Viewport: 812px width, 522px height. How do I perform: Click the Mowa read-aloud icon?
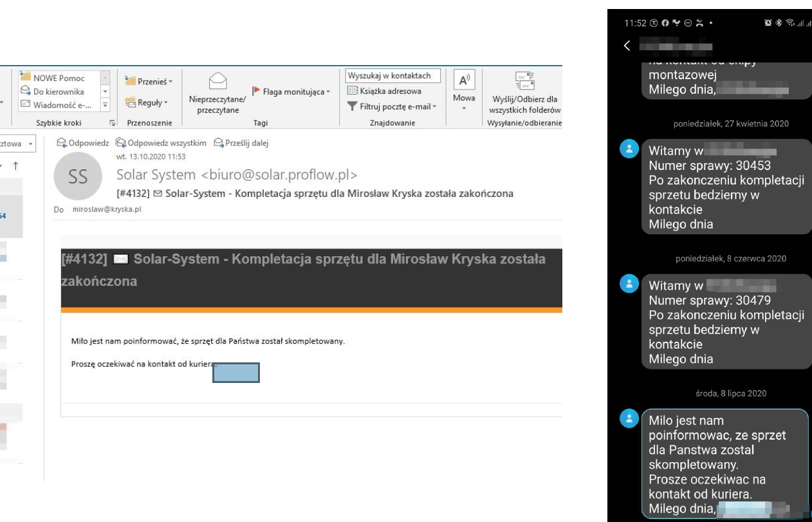[464, 81]
